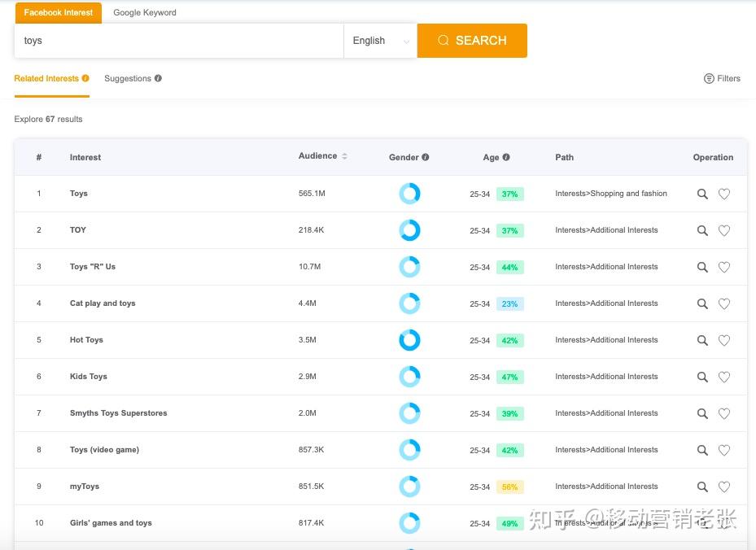Click the Toys (video game) interest name
Screen dimensions: 756x550
(104, 450)
